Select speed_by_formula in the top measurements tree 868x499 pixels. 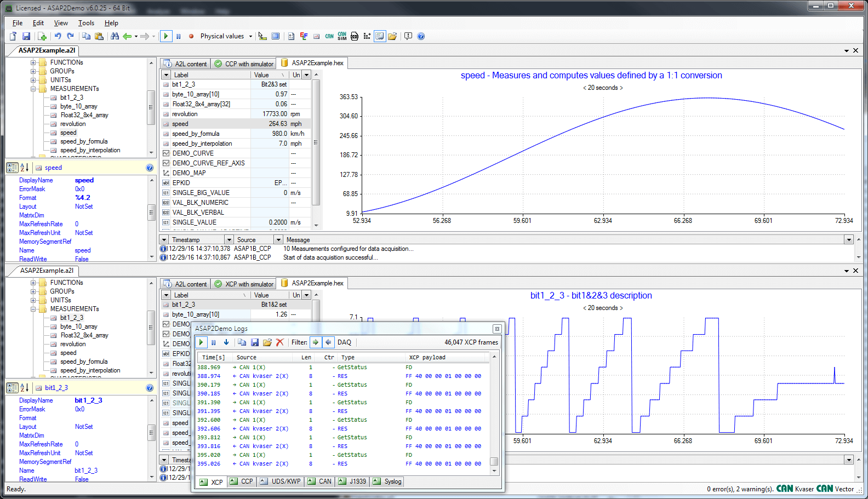pyautogui.click(x=83, y=141)
